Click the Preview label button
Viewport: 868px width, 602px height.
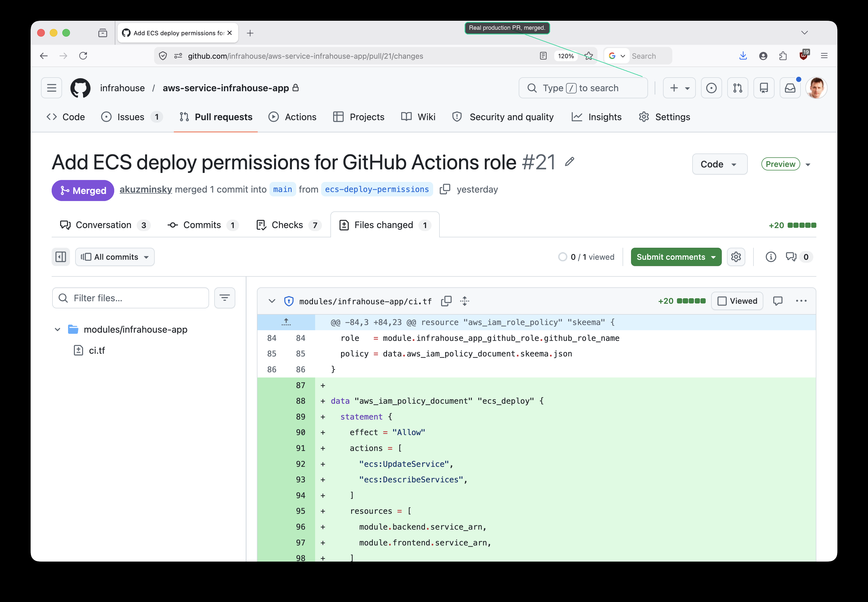point(781,164)
